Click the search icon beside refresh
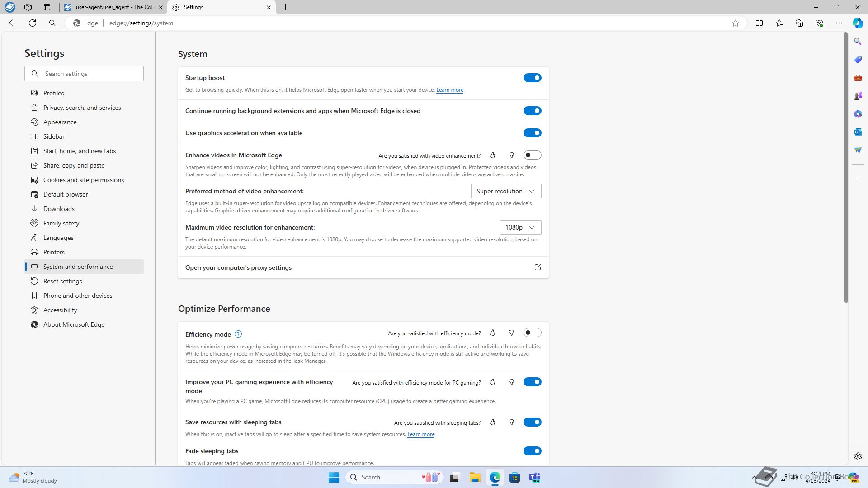The width and height of the screenshot is (868, 488). click(x=52, y=23)
